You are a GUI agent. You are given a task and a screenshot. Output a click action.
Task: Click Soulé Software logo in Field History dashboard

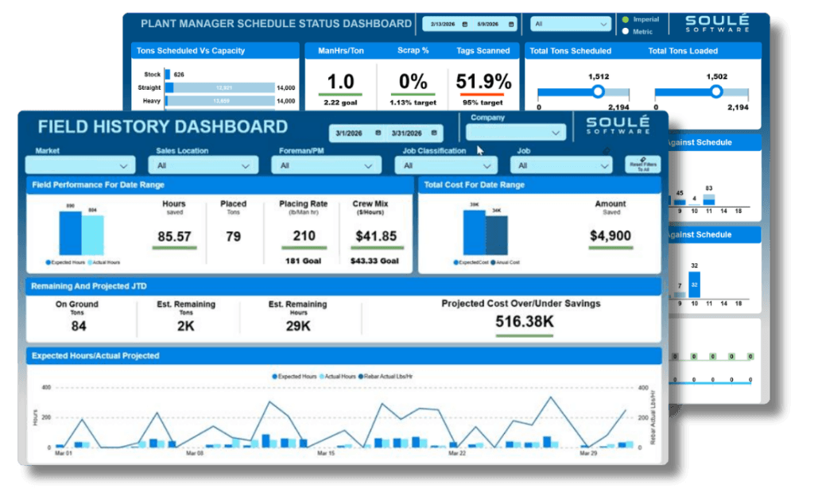coord(618,125)
